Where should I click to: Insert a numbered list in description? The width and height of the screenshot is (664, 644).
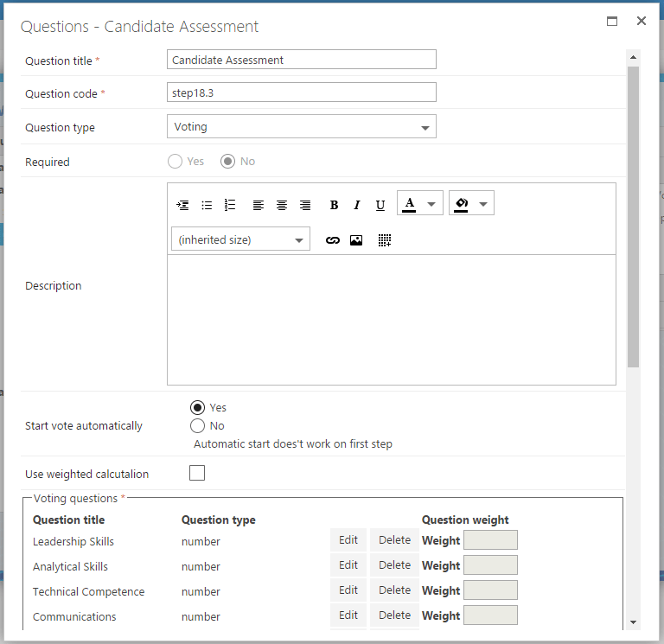click(229, 205)
